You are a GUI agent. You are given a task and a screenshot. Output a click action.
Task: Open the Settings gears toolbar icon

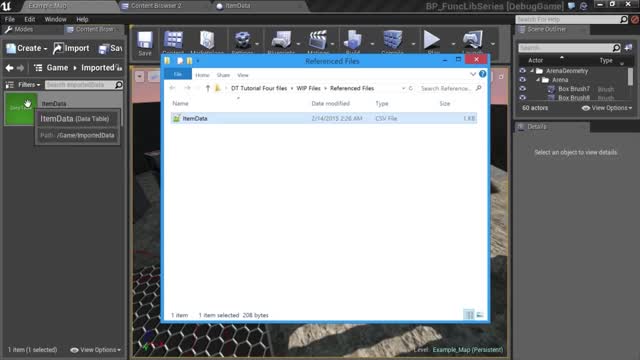click(242, 41)
